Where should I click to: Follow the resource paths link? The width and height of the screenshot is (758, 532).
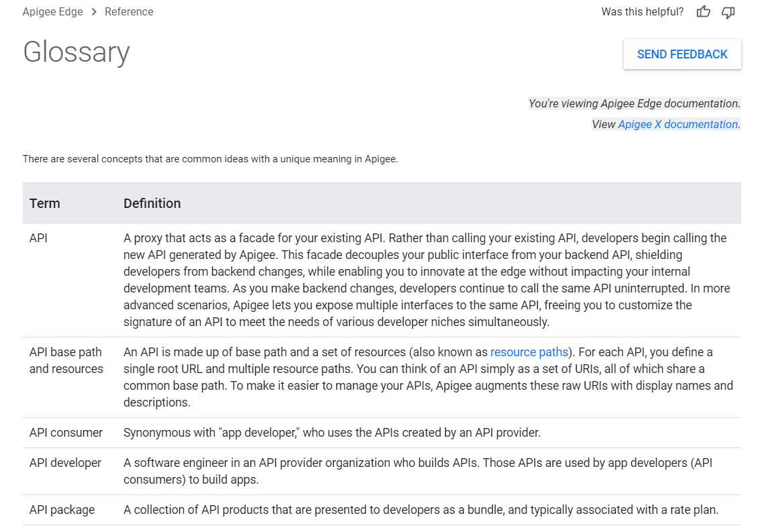529,352
